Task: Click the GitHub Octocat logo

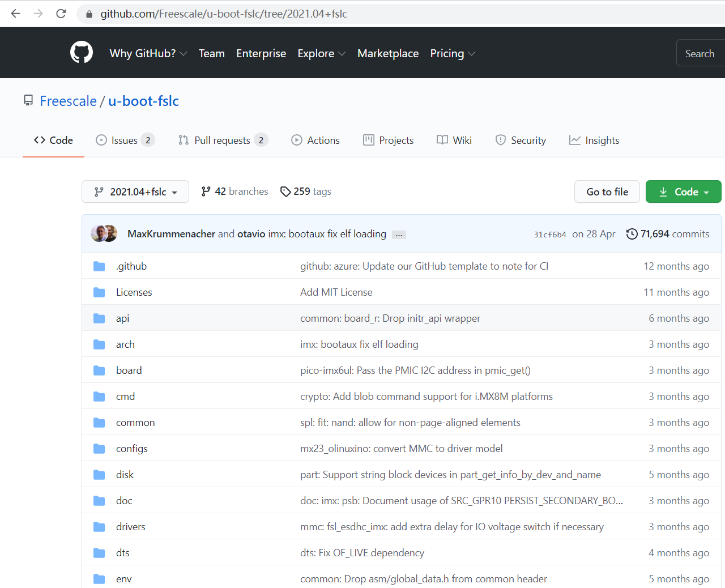Action: pos(82,53)
